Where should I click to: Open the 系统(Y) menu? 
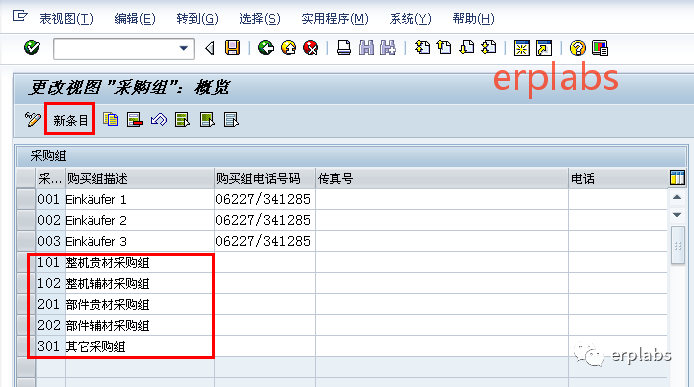click(410, 19)
